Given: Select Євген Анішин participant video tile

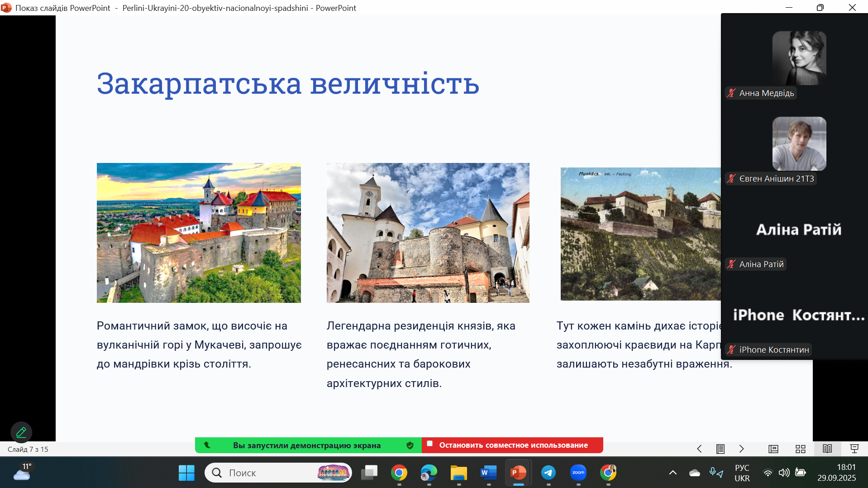Looking at the screenshot, I should [x=799, y=144].
